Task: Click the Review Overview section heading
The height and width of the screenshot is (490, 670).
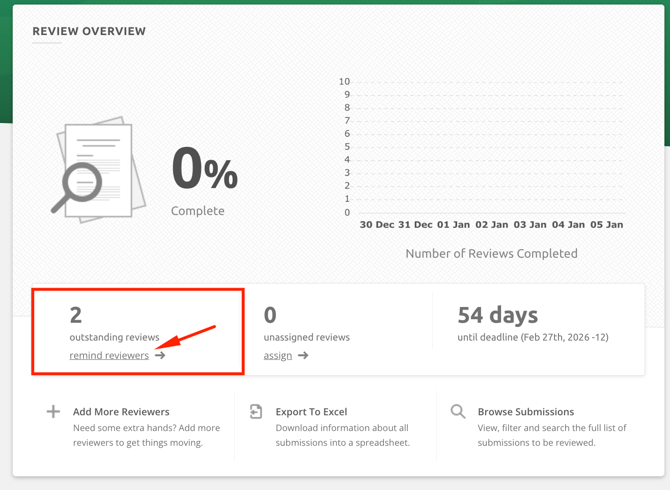Action: tap(89, 31)
